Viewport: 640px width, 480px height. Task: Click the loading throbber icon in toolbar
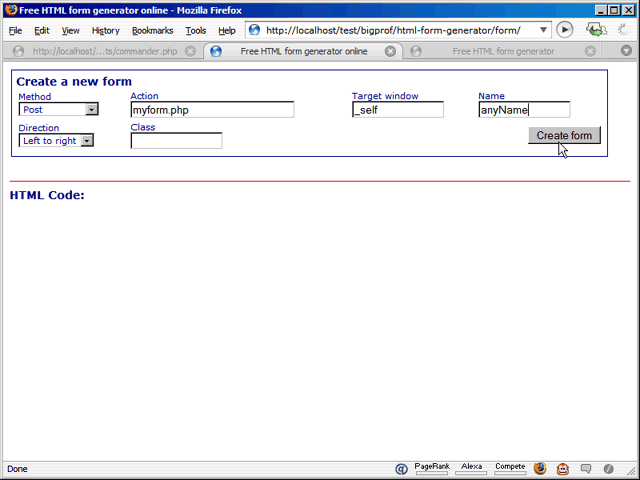(x=623, y=30)
